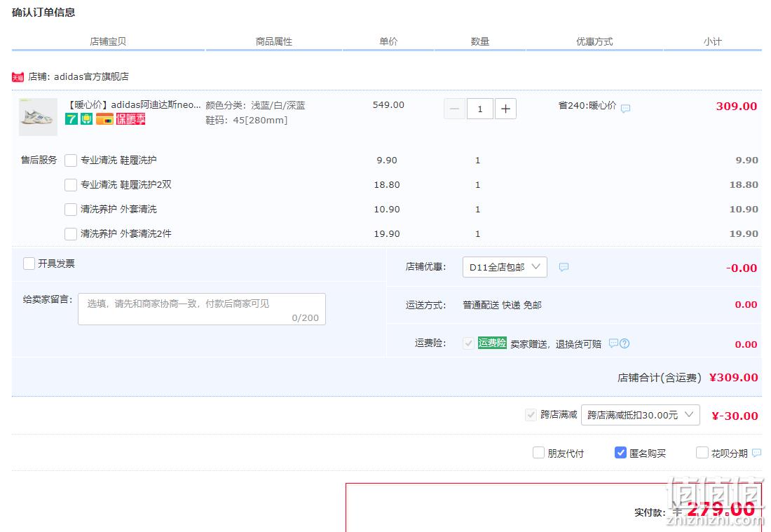This screenshot has height=532, width=771.
Task: Decrease quantity with the minus button
Action: 454,109
